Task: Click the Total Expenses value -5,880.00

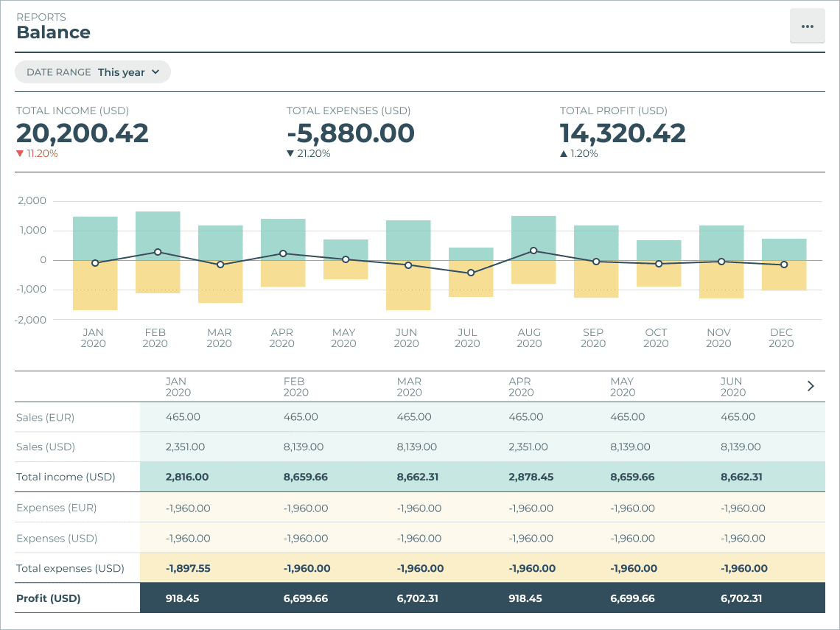Action: click(351, 133)
